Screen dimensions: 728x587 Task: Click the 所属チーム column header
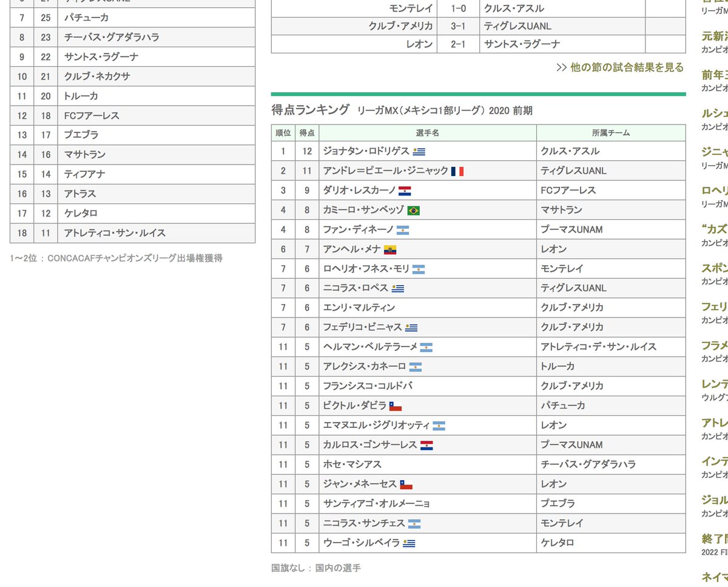[x=611, y=133]
